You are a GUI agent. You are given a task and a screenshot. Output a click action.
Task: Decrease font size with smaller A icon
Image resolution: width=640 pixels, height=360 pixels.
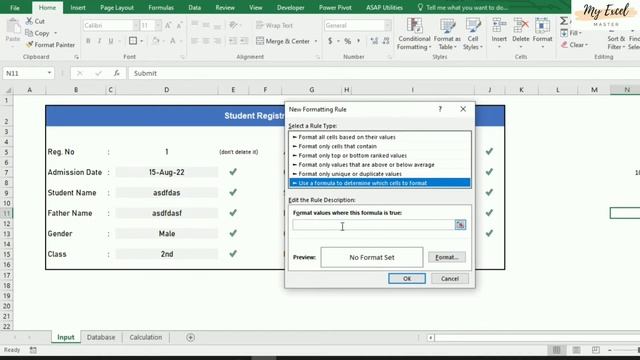coord(179,25)
